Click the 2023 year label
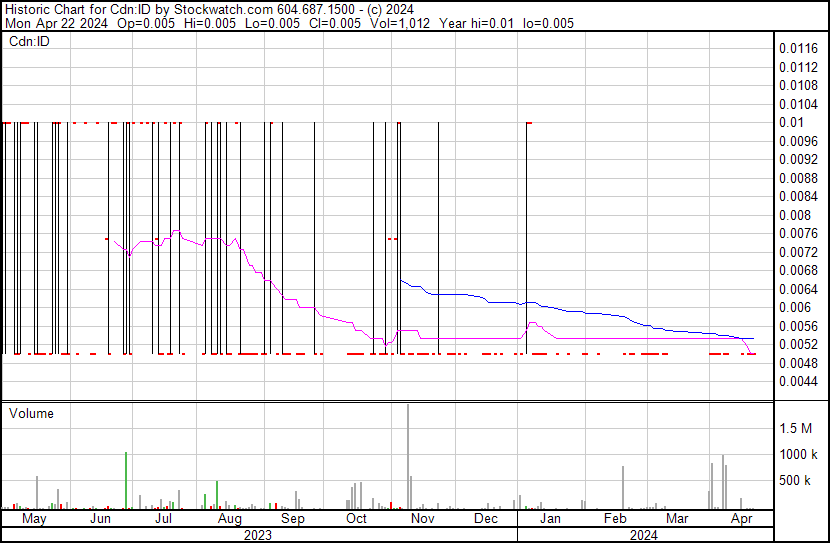This screenshot has height=543, width=830. pyautogui.click(x=258, y=535)
